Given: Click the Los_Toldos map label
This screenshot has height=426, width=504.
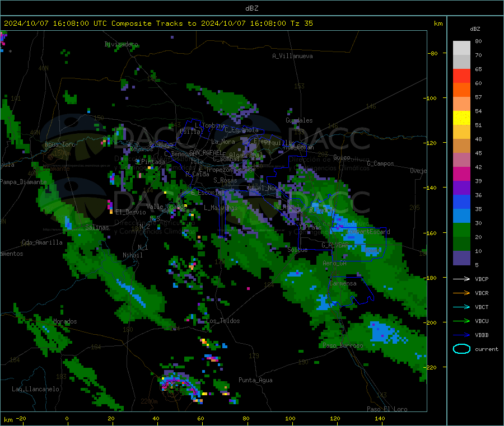Looking at the screenshot, I should point(223,321).
